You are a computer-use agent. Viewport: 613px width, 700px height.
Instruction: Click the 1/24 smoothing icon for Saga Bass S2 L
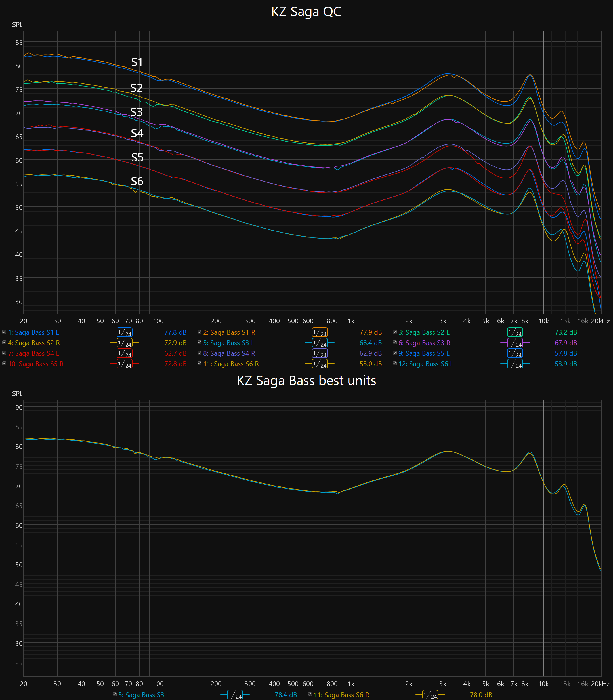515,332
